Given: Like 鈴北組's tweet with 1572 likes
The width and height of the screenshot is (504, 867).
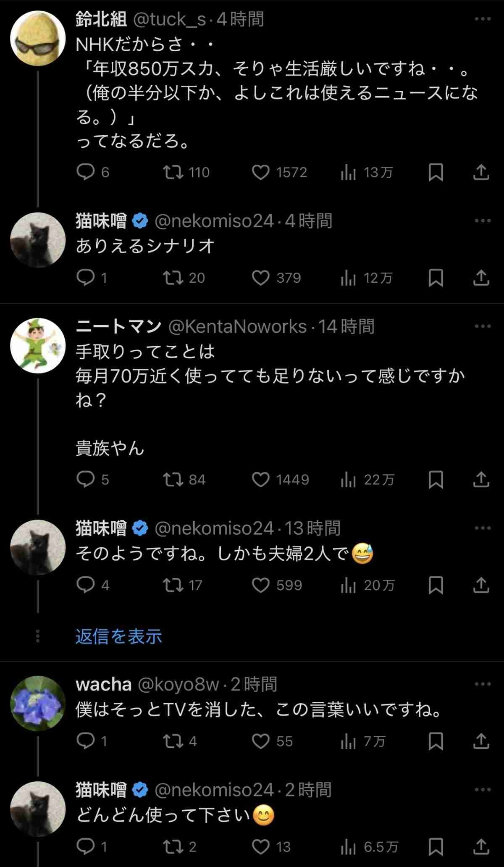Looking at the screenshot, I should [x=261, y=172].
